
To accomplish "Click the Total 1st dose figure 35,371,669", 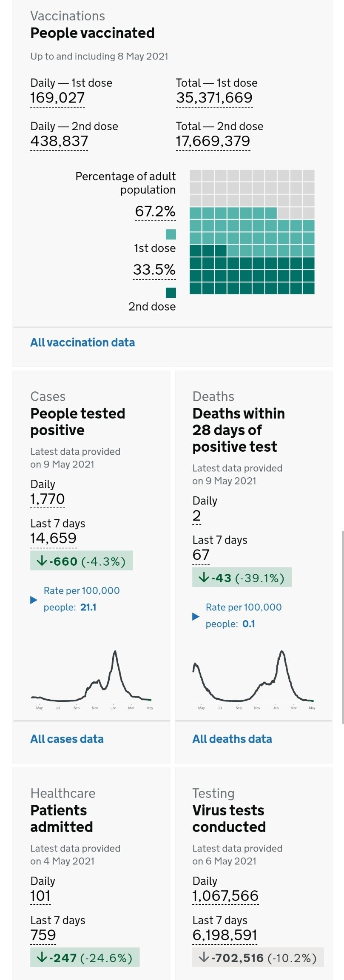I will tap(214, 98).
